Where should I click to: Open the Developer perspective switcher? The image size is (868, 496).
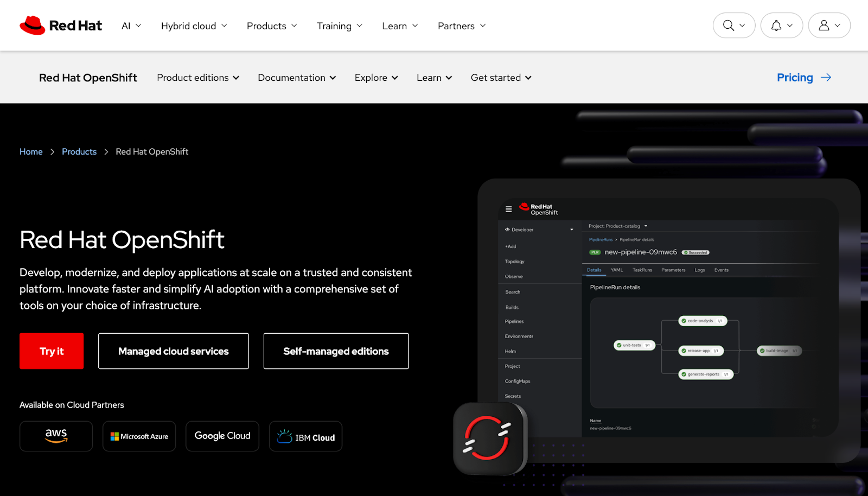point(539,230)
